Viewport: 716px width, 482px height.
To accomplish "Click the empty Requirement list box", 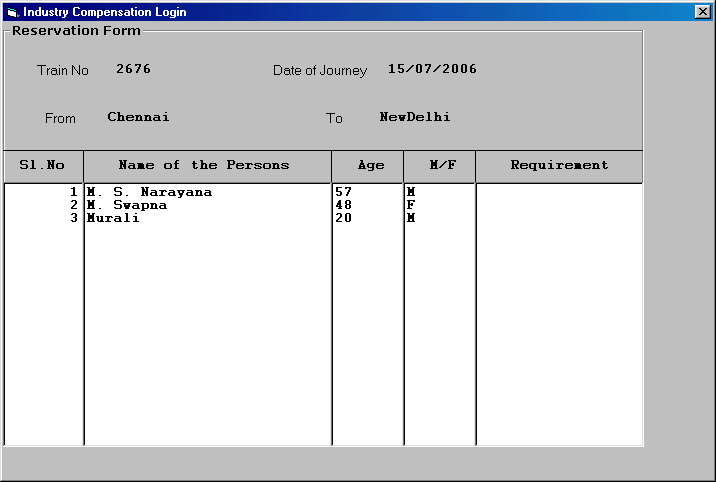I will (x=559, y=314).
